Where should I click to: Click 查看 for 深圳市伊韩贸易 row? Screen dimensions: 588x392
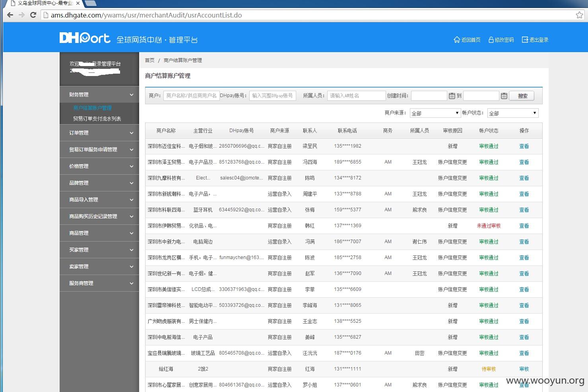click(x=524, y=226)
